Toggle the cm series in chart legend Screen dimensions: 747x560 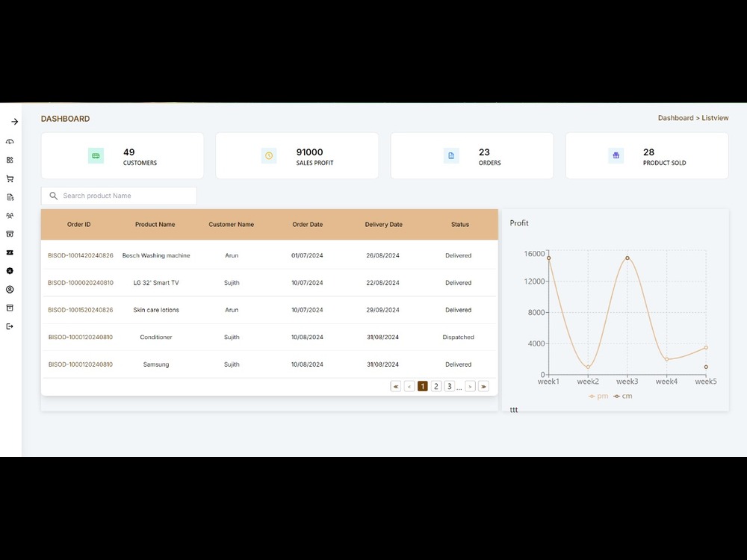tap(623, 396)
